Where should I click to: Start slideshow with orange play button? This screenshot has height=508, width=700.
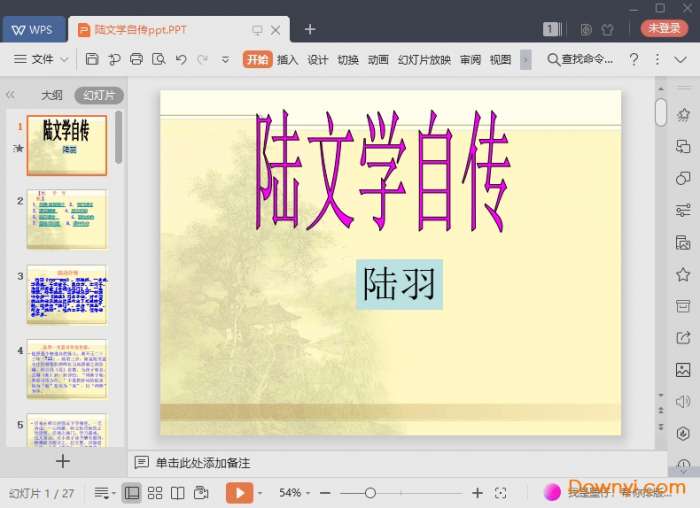[239, 493]
